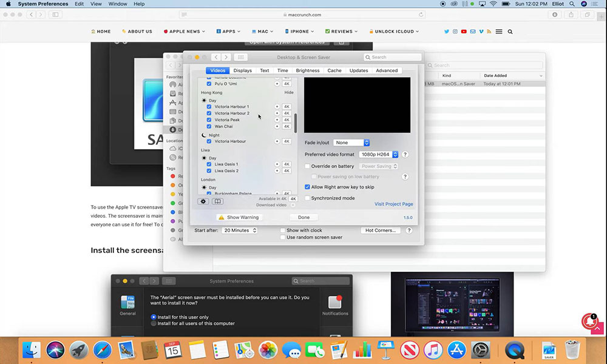Enable Use random screen saver
Image resolution: width=607 pixels, height=364 pixels.
(283, 237)
